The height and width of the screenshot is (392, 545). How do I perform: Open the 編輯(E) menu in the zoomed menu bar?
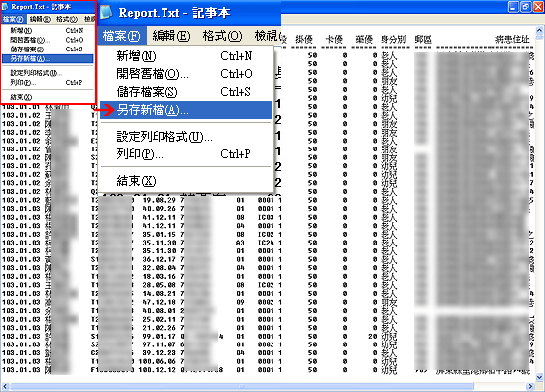(171, 36)
